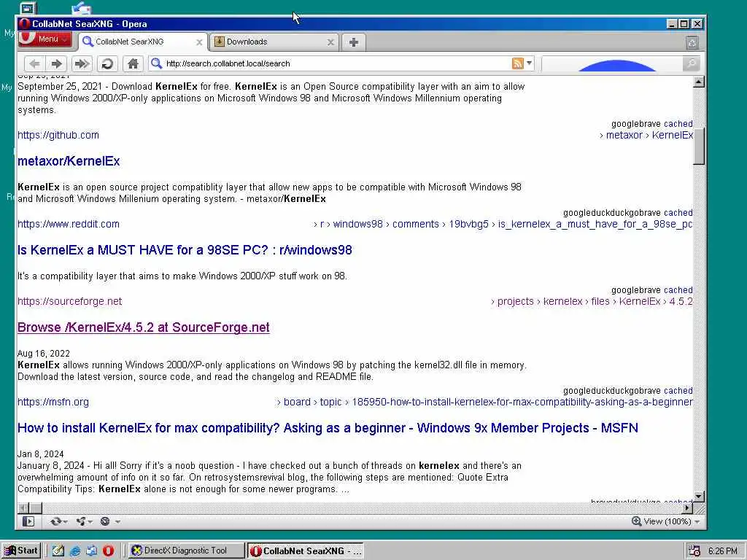
Task: Click the Task Scheduler tray icon
Action: [694, 551]
